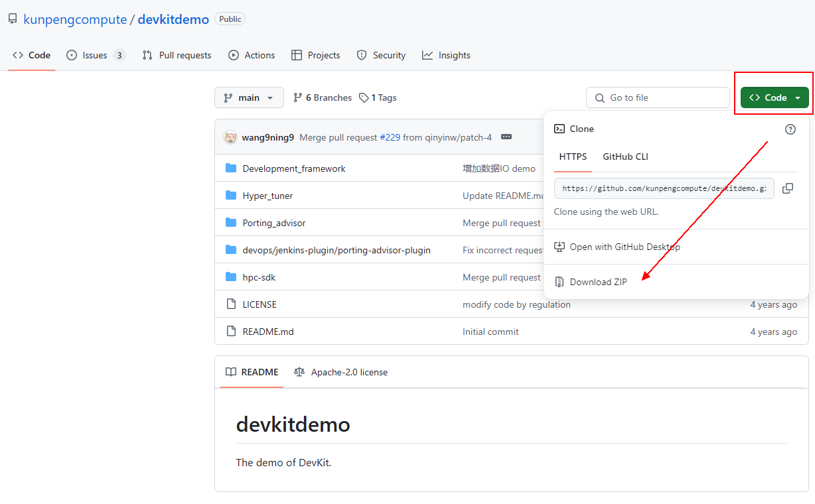
Task: Open the devkitdemo repository link
Action: click(x=173, y=19)
